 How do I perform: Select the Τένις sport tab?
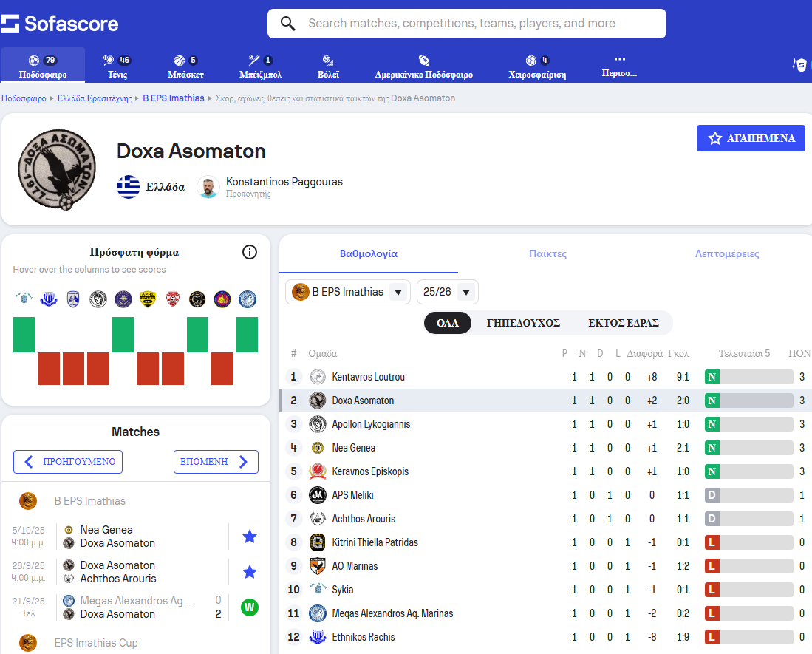click(x=117, y=67)
